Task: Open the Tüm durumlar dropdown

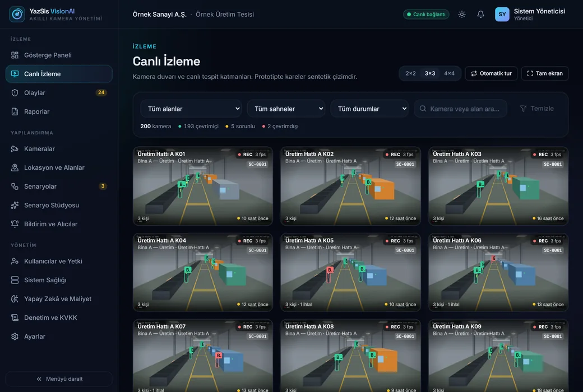Action: tap(369, 109)
